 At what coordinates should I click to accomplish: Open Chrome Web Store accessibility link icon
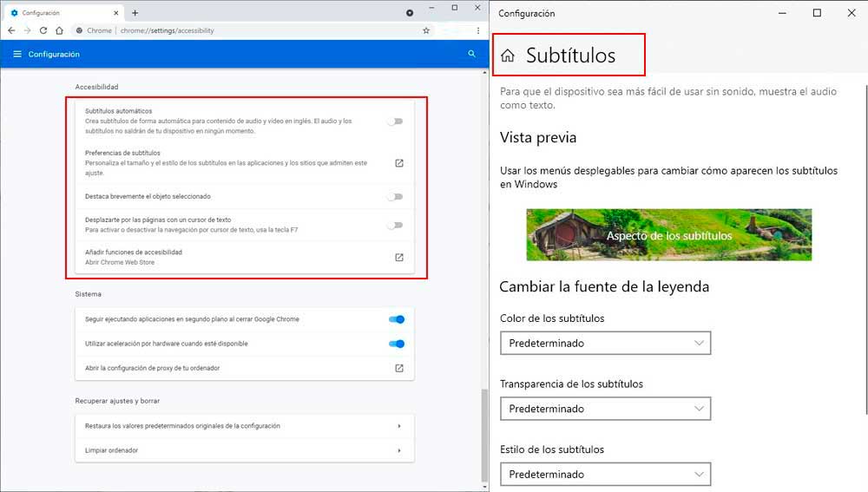399,258
